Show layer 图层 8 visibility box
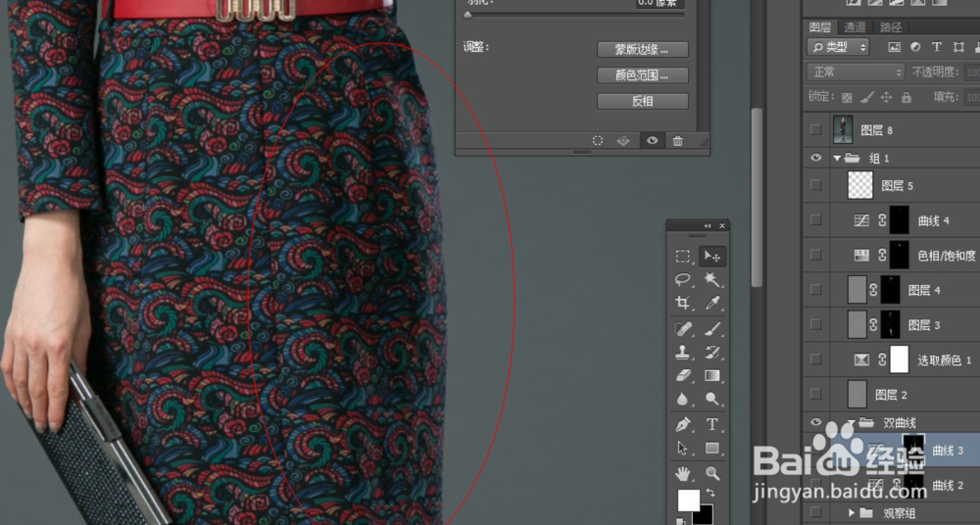 (815, 130)
